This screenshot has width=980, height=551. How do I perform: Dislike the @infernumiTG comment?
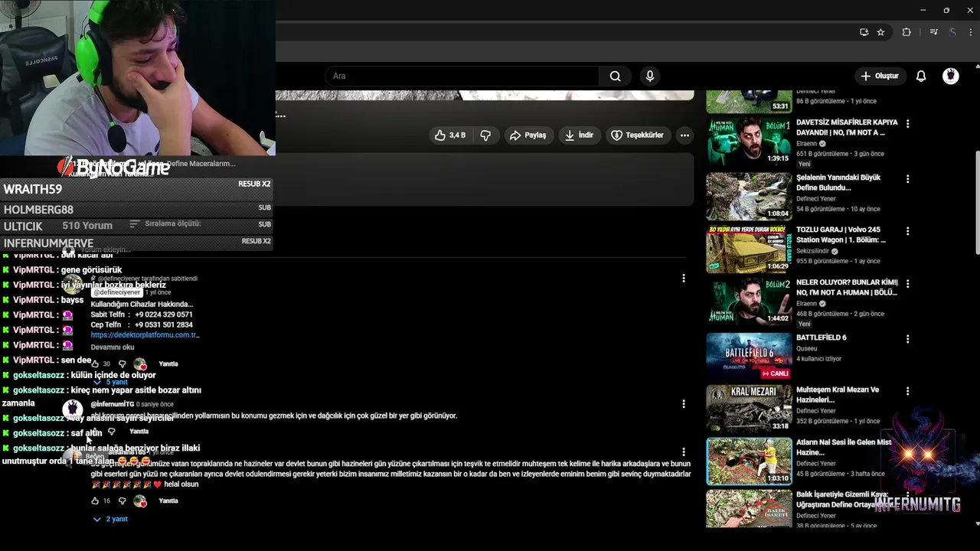point(112,432)
